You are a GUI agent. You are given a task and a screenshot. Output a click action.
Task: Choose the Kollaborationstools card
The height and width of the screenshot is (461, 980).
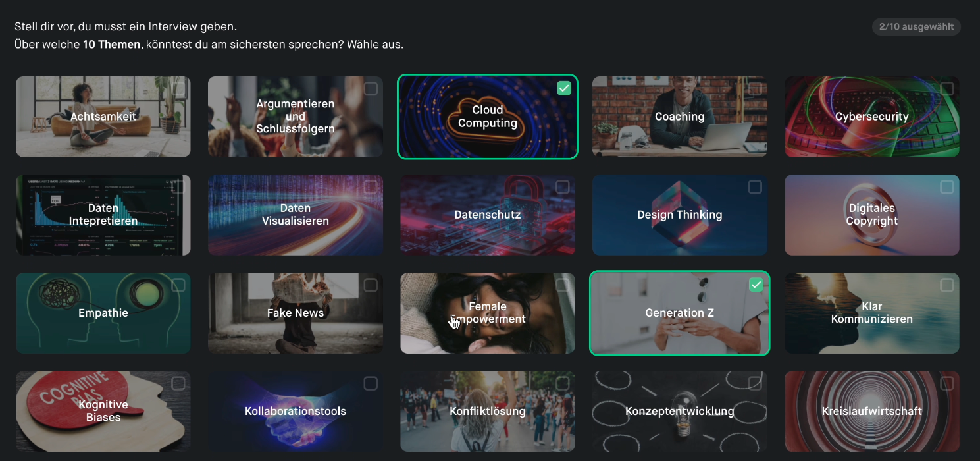point(296,411)
